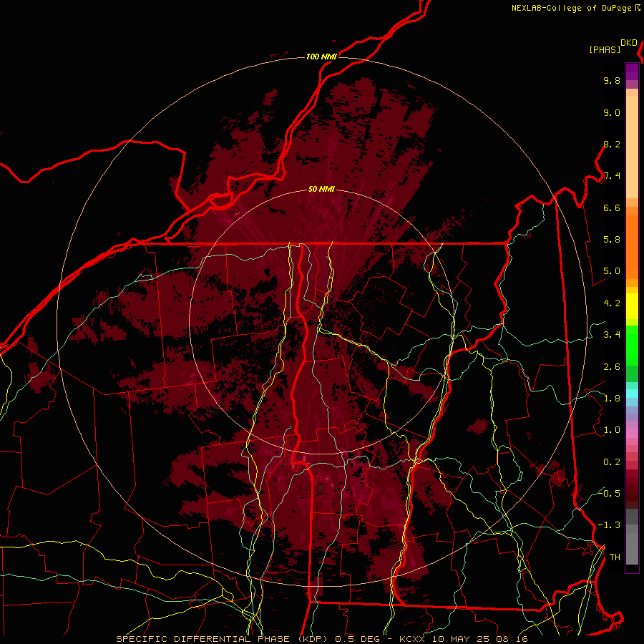This screenshot has width=644, height=644.
Task: Click the 3.4 value on the scale
Action: click(612, 335)
